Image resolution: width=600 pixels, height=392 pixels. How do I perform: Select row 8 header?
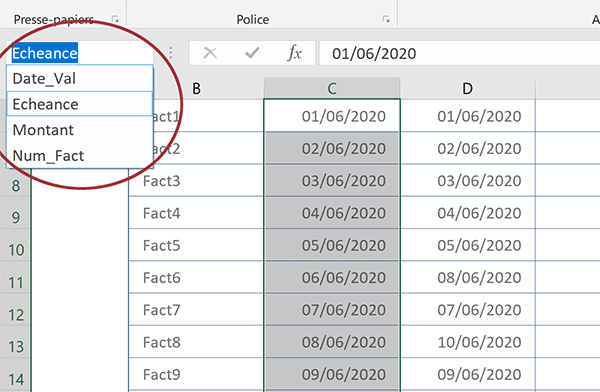tap(15, 186)
